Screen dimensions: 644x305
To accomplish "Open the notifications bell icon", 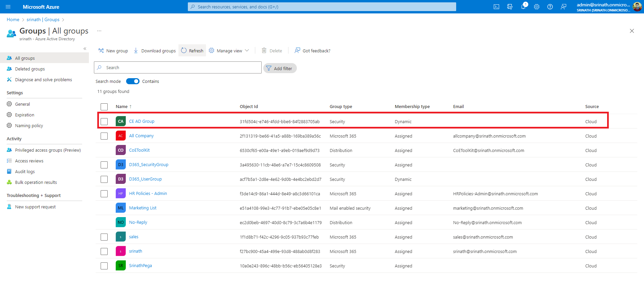I will [523, 7].
